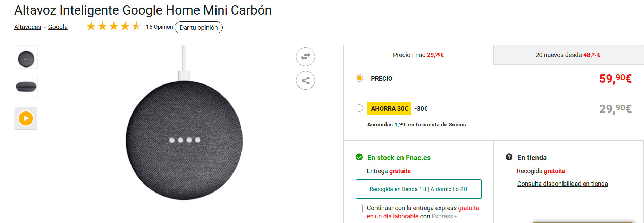Screen dimensions: 644x223
Task: Click the star rating icons
Action: tap(113, 26)
